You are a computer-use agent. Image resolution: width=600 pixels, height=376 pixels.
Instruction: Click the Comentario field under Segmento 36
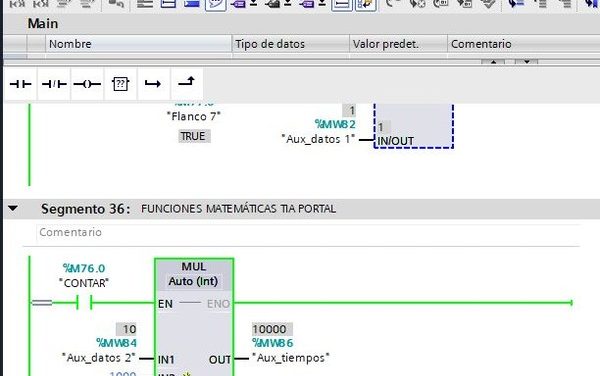tap(308, 233)
